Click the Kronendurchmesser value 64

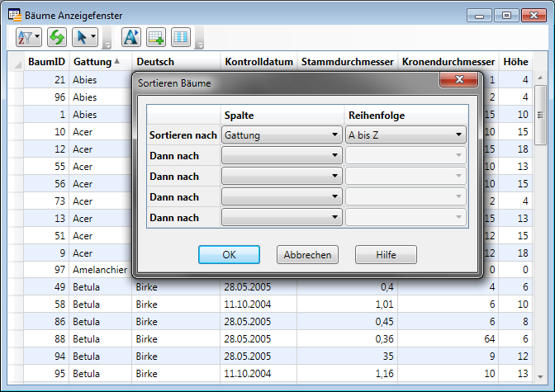[x=448, y=339]
